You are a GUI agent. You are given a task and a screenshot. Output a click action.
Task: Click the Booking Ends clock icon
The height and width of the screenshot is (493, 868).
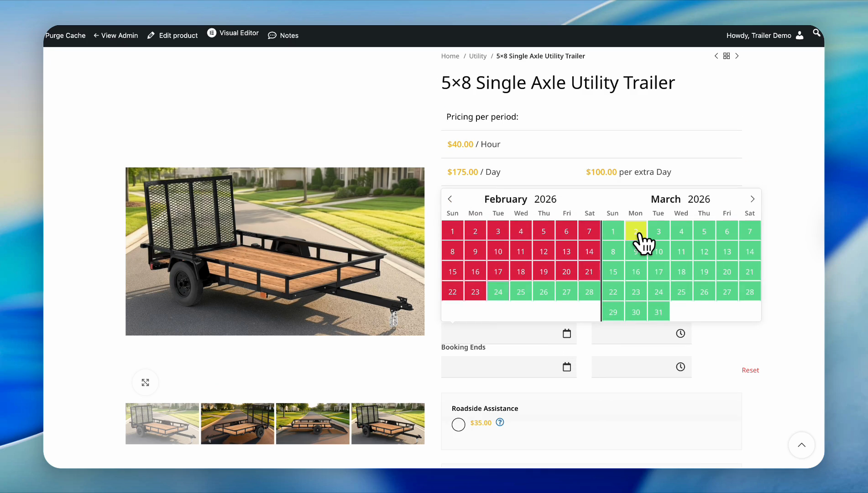point(680,367)
